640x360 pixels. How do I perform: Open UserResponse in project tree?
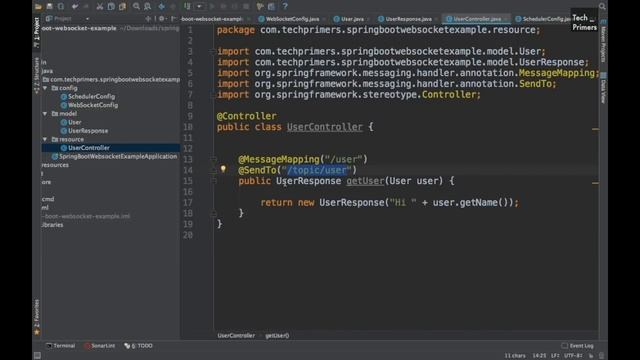(x=84, y=131)
